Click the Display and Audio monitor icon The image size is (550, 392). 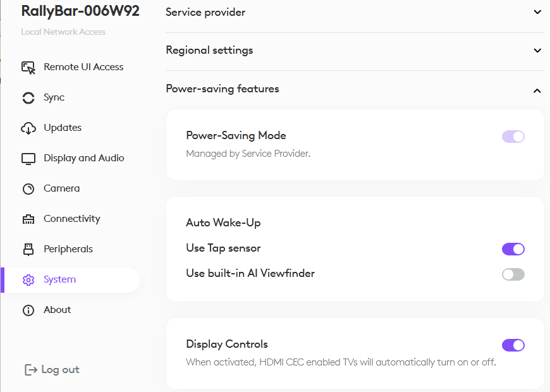[x=28, y=157]
